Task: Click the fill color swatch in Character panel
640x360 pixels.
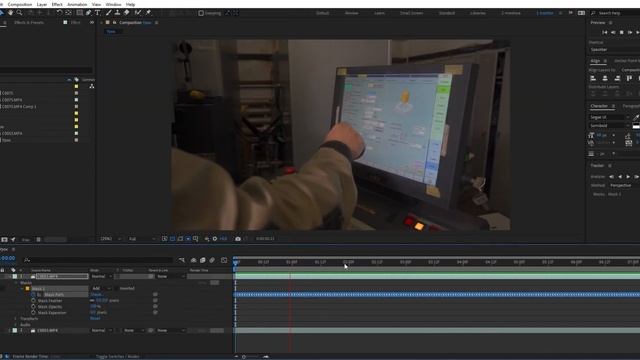Action: coord(636,127)
